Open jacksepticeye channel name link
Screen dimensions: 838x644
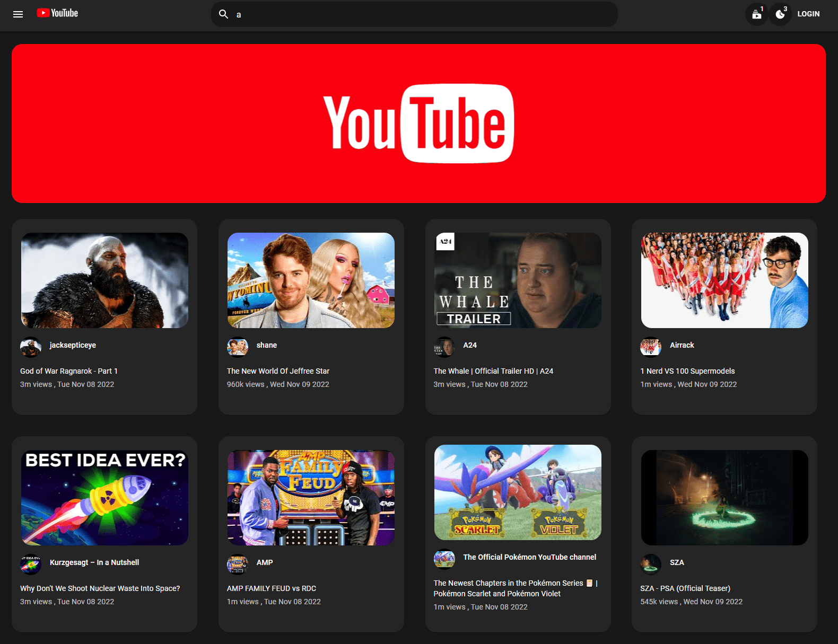point(73,345)
